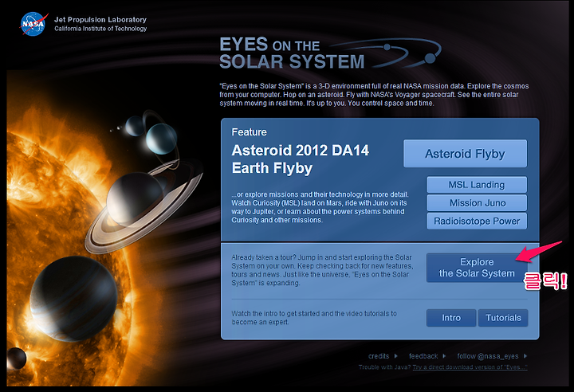Launch the MSL Landing module
This screenshot has height=392, width=574.
coord(477,185)
